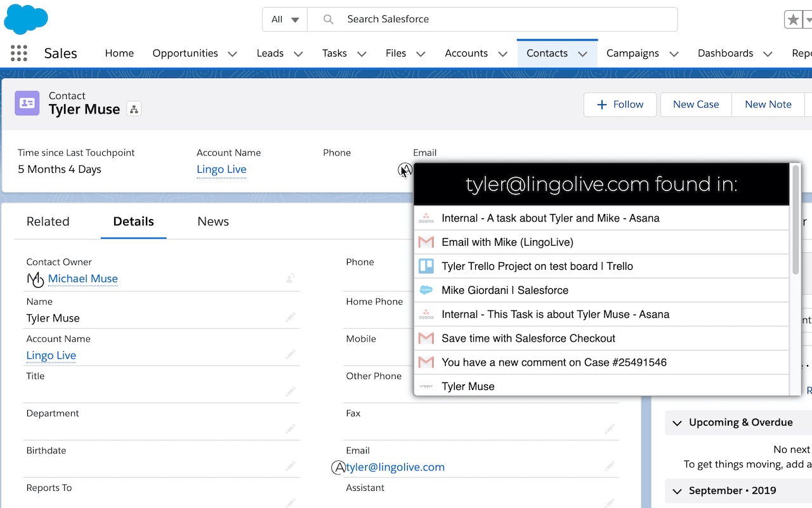Viewport: 812px width, 508px height.
Task: Edit the Title field pencil icon
Action: 291,392
